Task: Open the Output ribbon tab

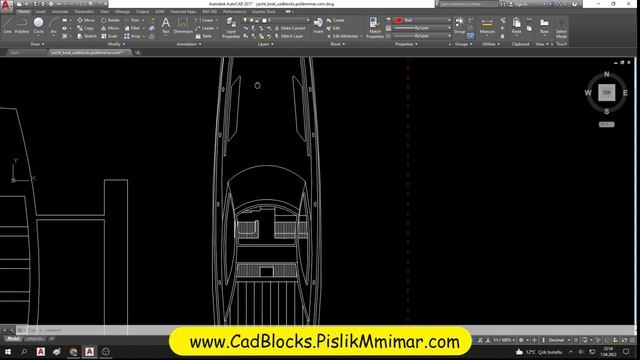Action: (142, 12)
